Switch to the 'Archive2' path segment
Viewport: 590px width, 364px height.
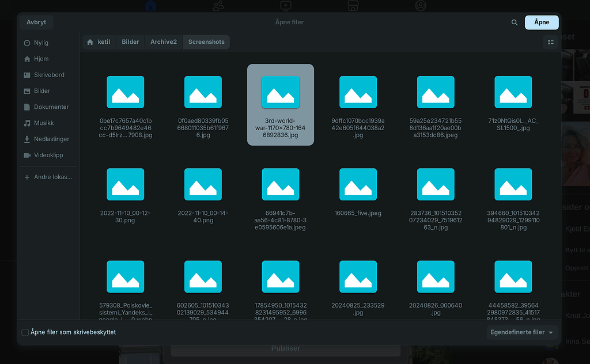163,41
